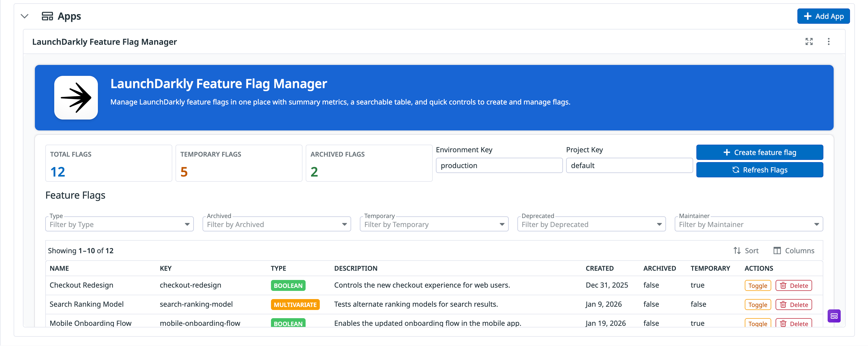Click the Total Flags count 12
The height and width of the screenshot is (346, 868).
tap(58, 172)
